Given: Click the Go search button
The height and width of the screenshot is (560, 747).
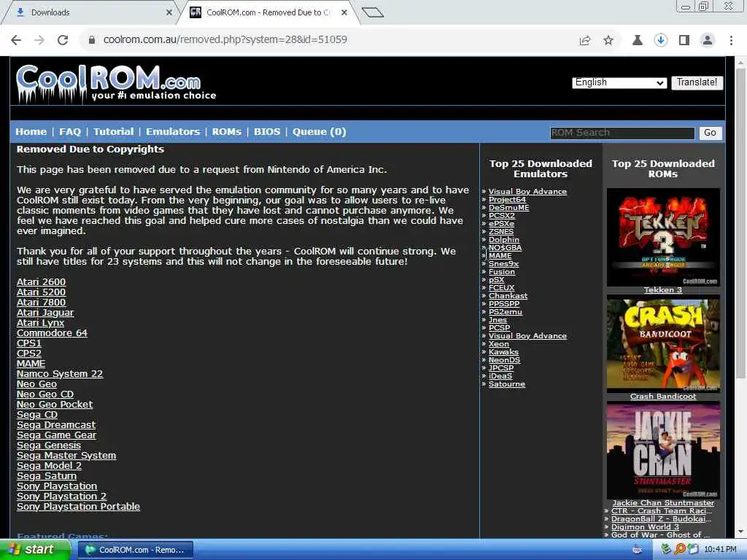Looking at the screenshot, I should pos(711,133).
